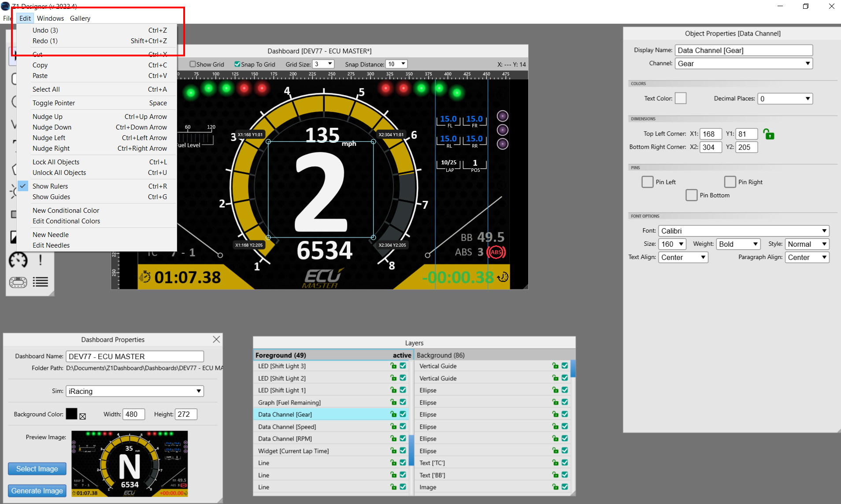Image resolution: width=841 pixels, height=504 pixels.
Task: Open the Snap Distance dropdown
Action: pyautogui.click(x=396, y=64)
